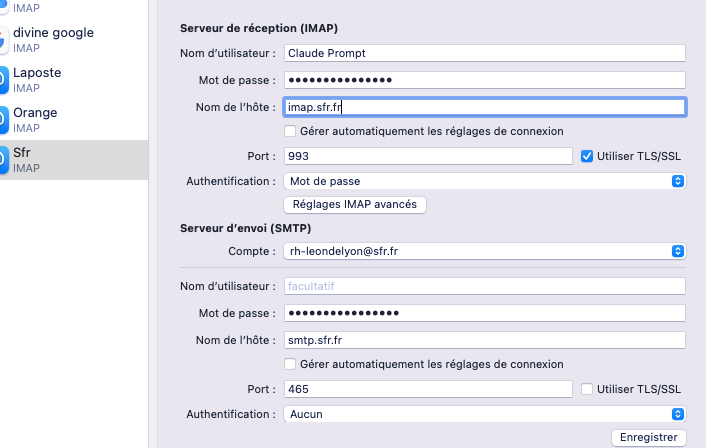Open the IMAP Authentification dropdown showing Mot de passe
The height and width of the screenshot is (448, 706).
tap(484, 181)
